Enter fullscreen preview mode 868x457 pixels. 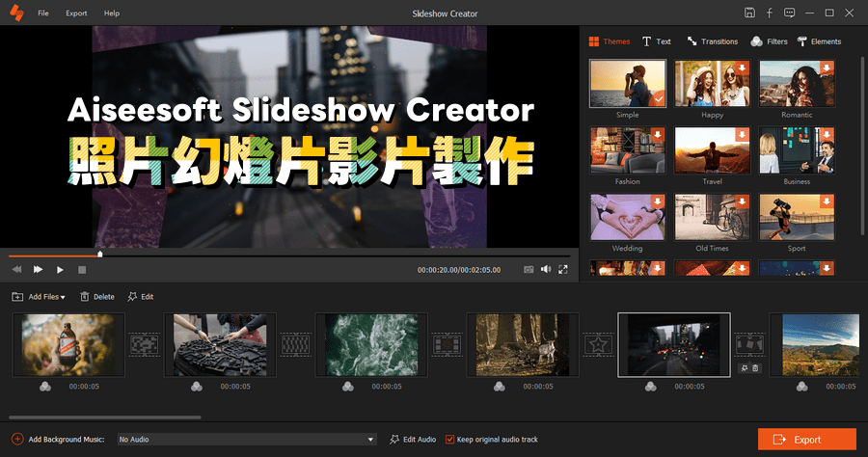(x=563, y=269)
